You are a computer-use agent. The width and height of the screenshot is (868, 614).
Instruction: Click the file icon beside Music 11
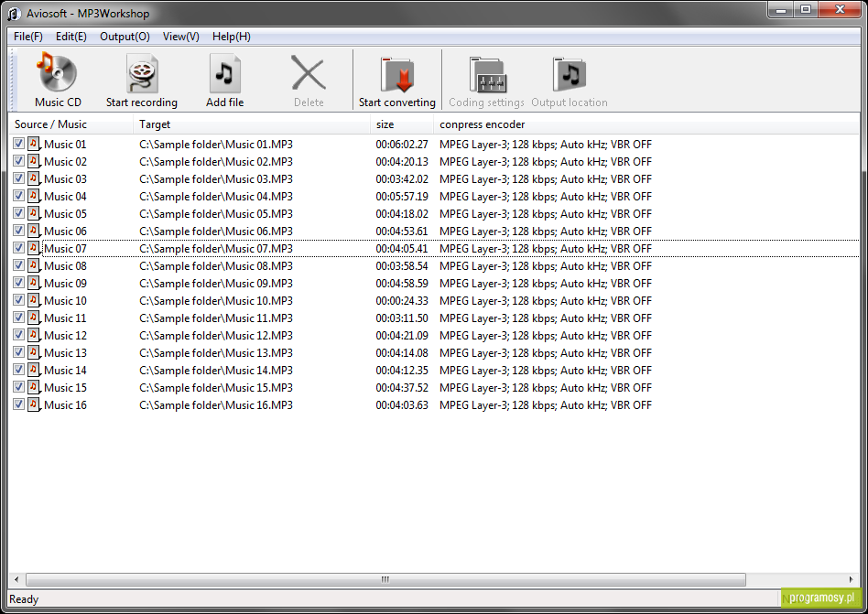click(x=34, y=318)
